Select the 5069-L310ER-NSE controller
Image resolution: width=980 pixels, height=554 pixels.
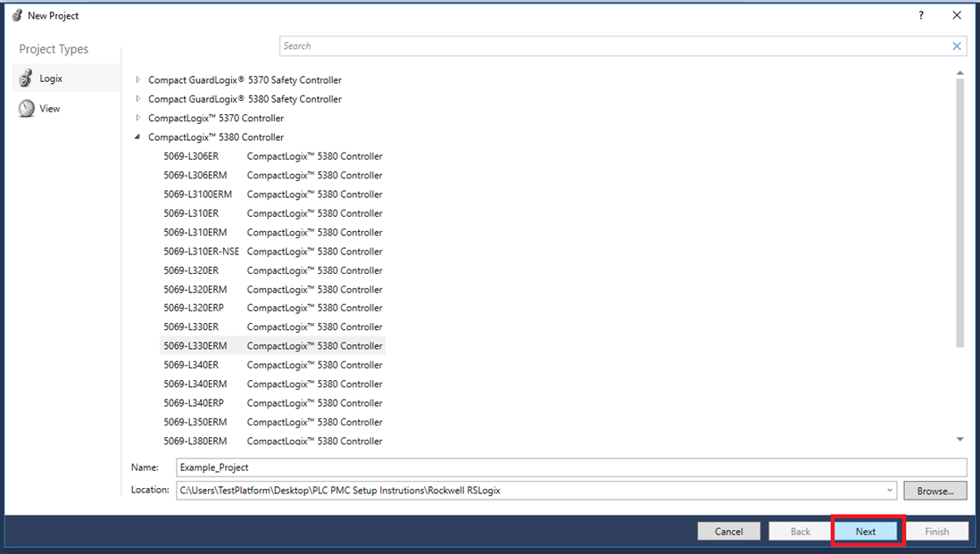[201, 252]
